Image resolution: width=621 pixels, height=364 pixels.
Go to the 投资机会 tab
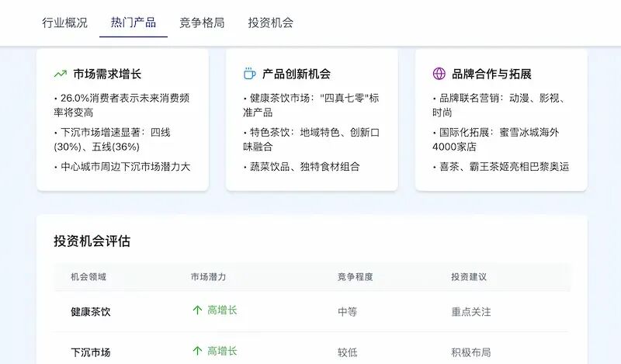(270, 23)
